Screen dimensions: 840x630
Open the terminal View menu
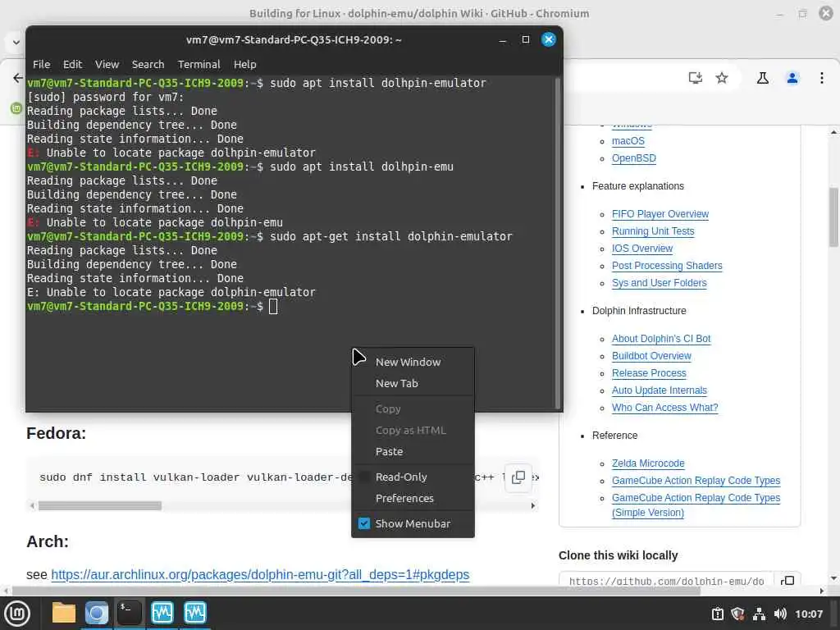click(x=107, y=64)
